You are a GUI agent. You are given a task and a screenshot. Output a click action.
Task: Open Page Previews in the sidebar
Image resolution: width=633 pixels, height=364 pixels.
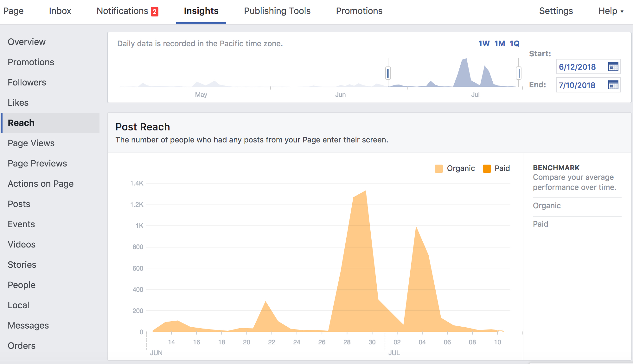37,163
